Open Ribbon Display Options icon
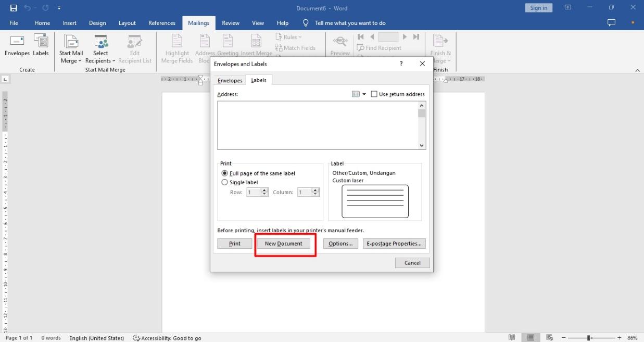The image size is (644, 342). coord(568,8)
